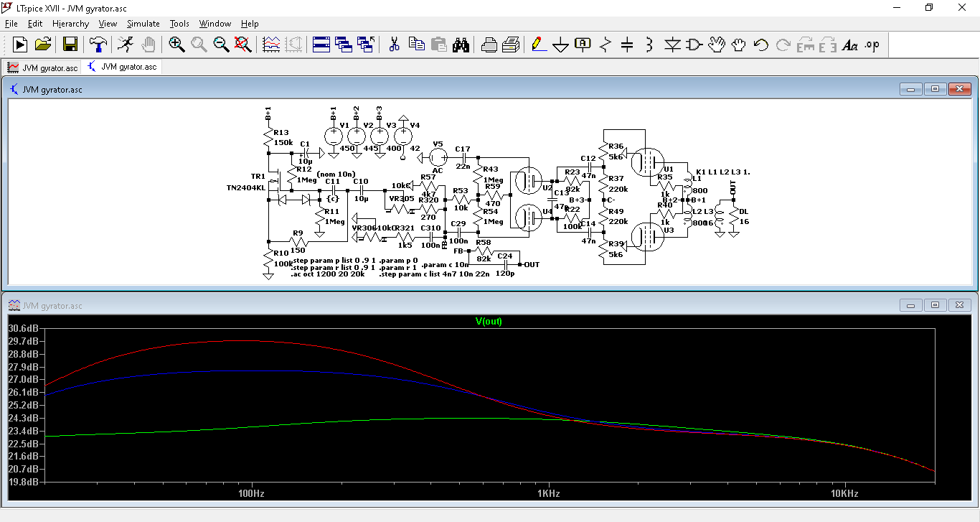
Task: Select the Move hand tool
Action: pos(716,45)
